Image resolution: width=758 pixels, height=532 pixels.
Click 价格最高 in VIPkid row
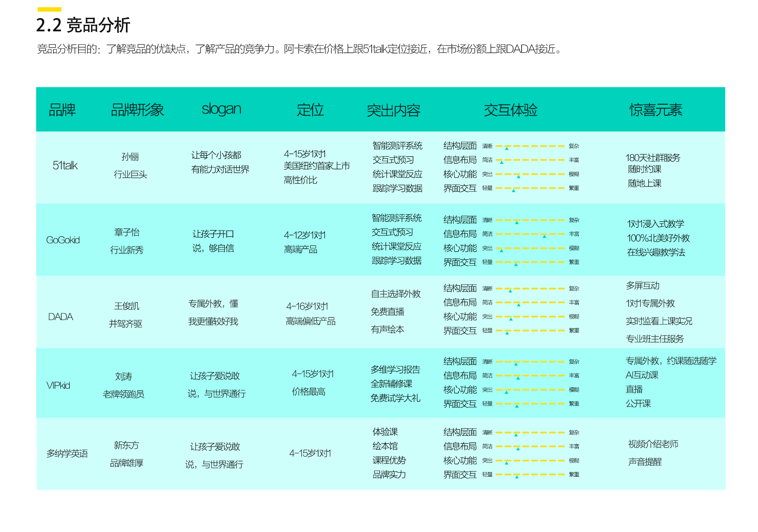[x=308, y=392]
